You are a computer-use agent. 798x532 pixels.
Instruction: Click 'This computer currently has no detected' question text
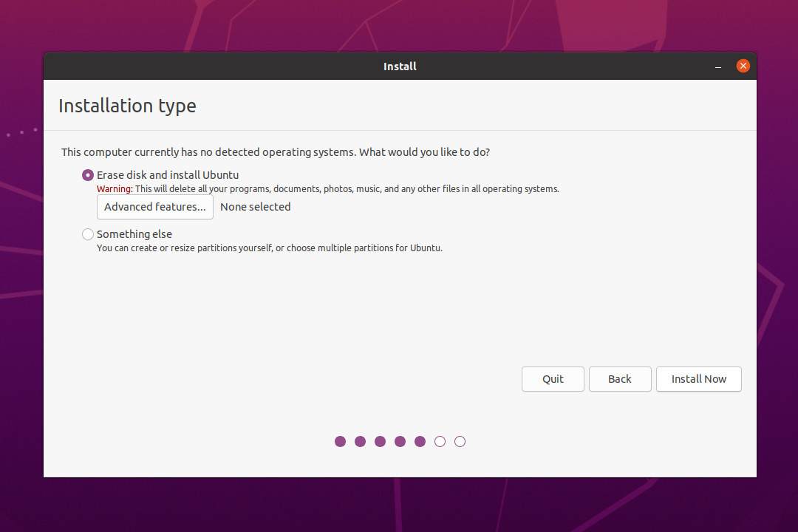276,152
